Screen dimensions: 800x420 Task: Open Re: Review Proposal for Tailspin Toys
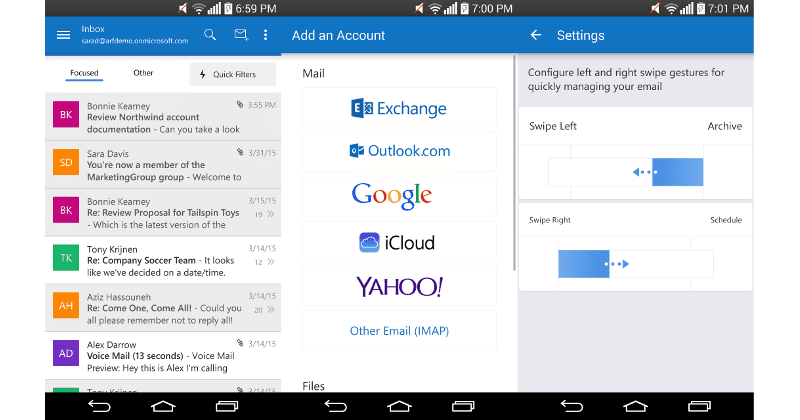pyautogui.click(x=163, y=213)
